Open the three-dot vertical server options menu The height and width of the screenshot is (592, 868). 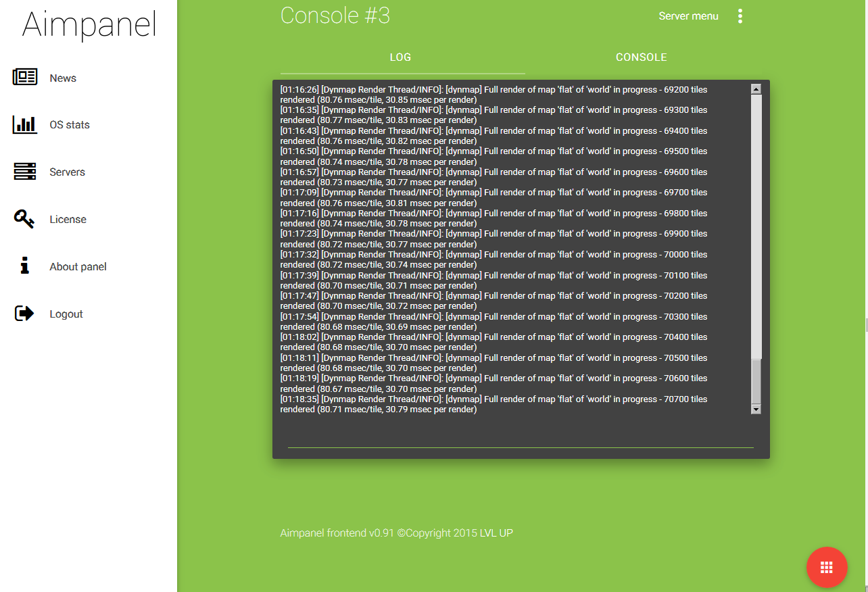(740, 16)
